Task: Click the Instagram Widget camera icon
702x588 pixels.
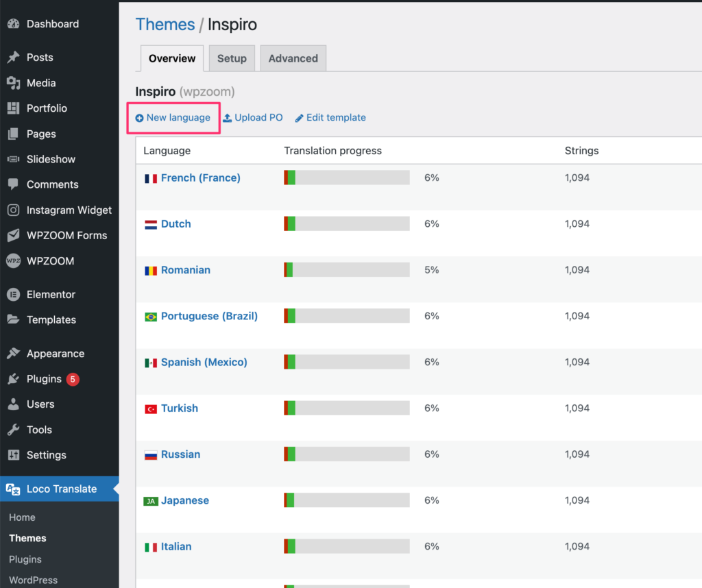Action: coord(14,210)
